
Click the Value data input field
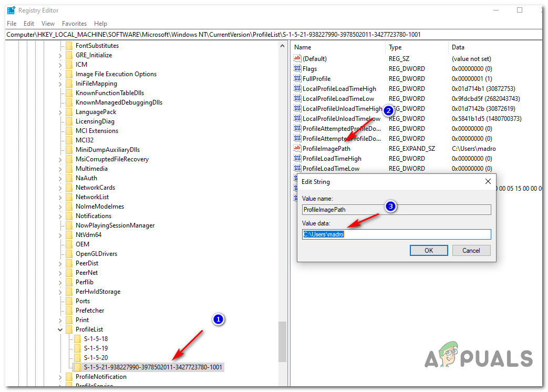[396, 234]
